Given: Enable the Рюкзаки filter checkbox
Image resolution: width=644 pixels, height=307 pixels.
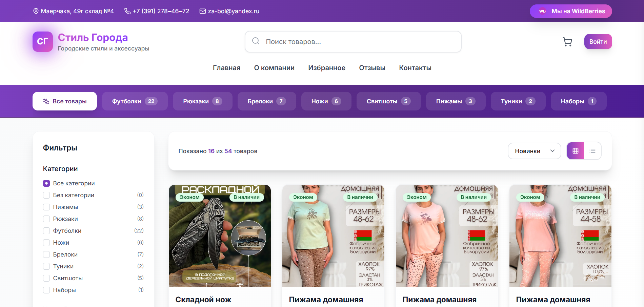Looking at the screenshot, I should click(46, 219).
